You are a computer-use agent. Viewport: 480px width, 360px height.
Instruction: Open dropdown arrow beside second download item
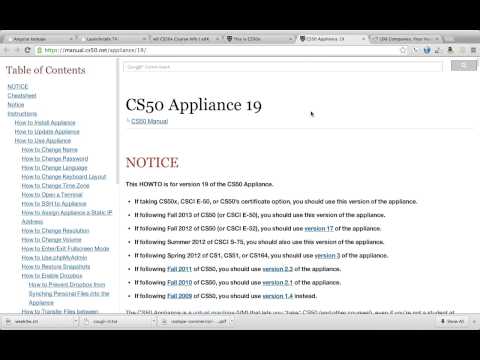154,321
